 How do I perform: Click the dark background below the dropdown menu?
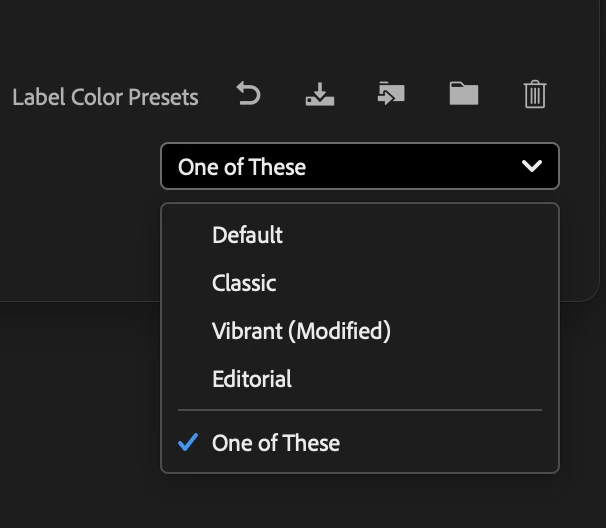300,500
